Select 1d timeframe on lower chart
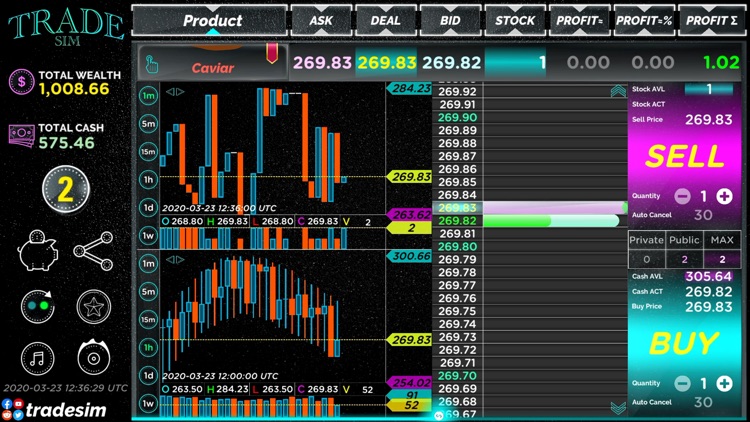Viewport: 750px width, 422px height. (x=148, y=375)
